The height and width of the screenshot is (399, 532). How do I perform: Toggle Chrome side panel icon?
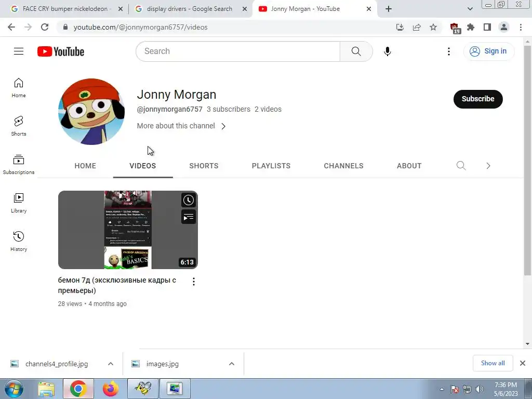[487, 27]
